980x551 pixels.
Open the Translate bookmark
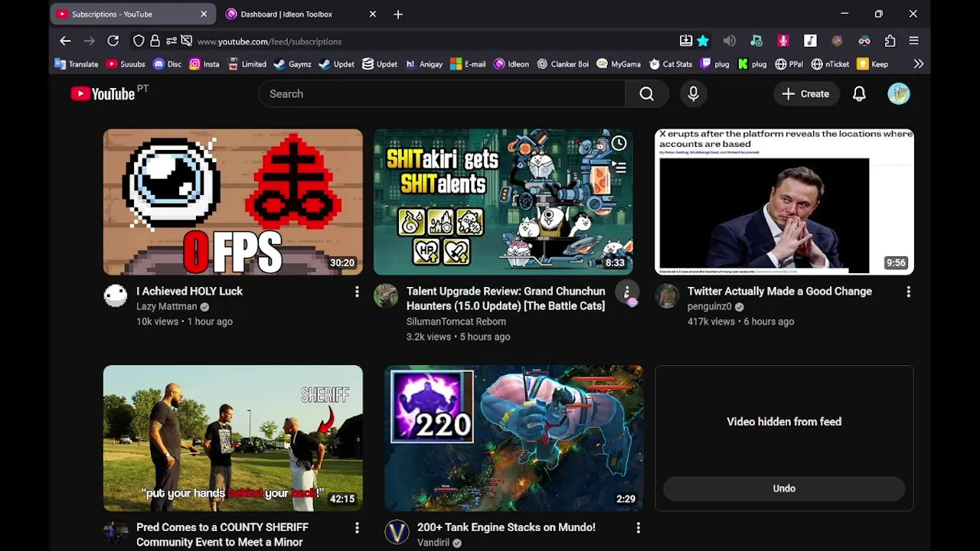click(76, 64)
